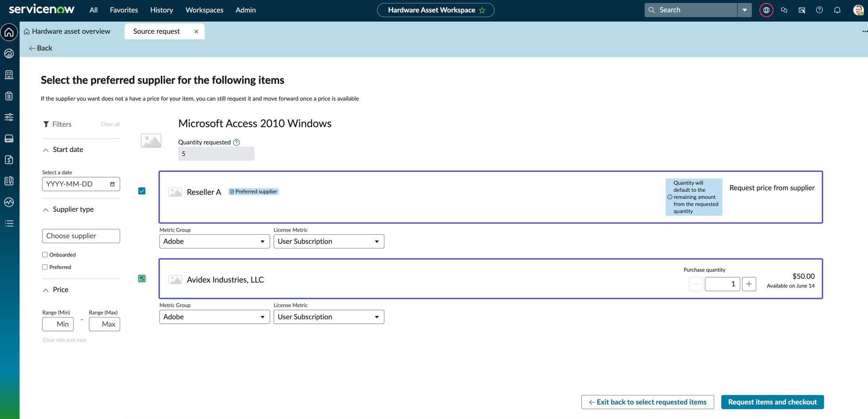The image size is (868, 419).
Task: Open the building icon in the sidebar
Action: point(9,75)
